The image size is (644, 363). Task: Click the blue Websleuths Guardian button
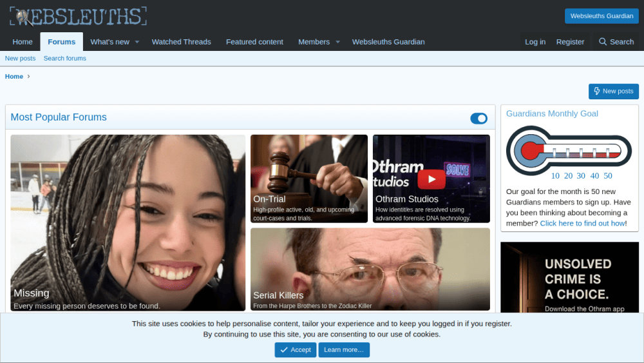601,16
